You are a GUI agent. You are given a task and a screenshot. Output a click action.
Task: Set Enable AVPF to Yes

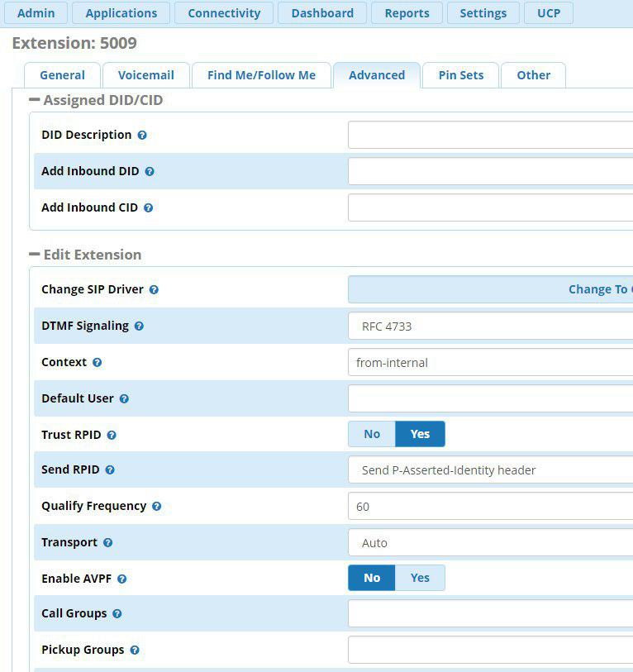(x=420, y=578)
